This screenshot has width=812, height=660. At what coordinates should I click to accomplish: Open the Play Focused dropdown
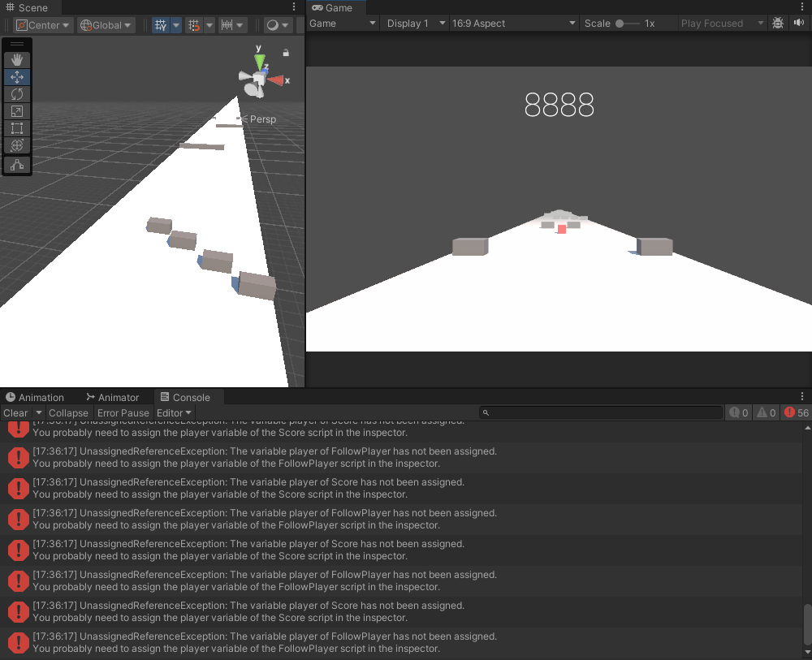pyautogui.click(x=722, y=24)
